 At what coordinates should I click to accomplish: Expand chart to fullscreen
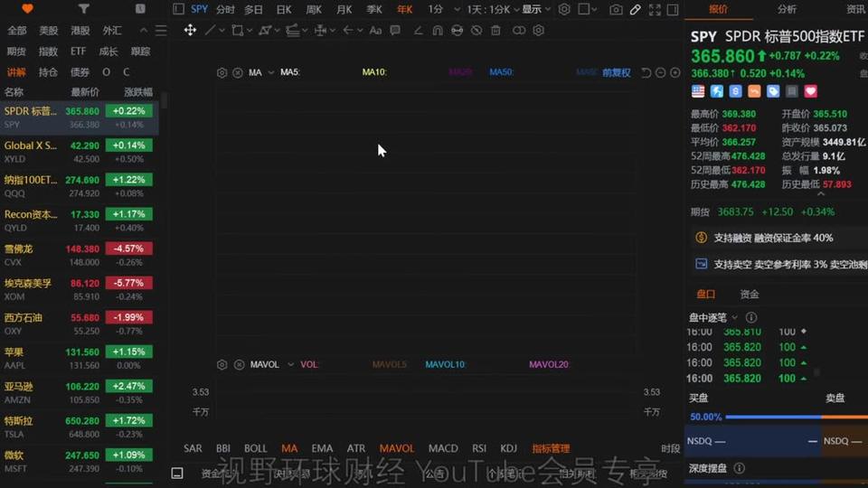(x=655, y=9)
